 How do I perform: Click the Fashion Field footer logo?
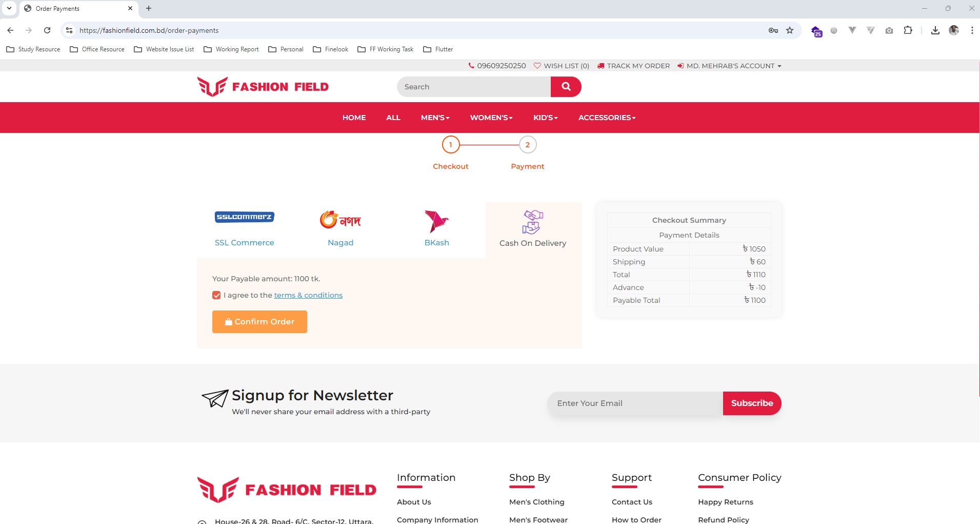point(287,490)
